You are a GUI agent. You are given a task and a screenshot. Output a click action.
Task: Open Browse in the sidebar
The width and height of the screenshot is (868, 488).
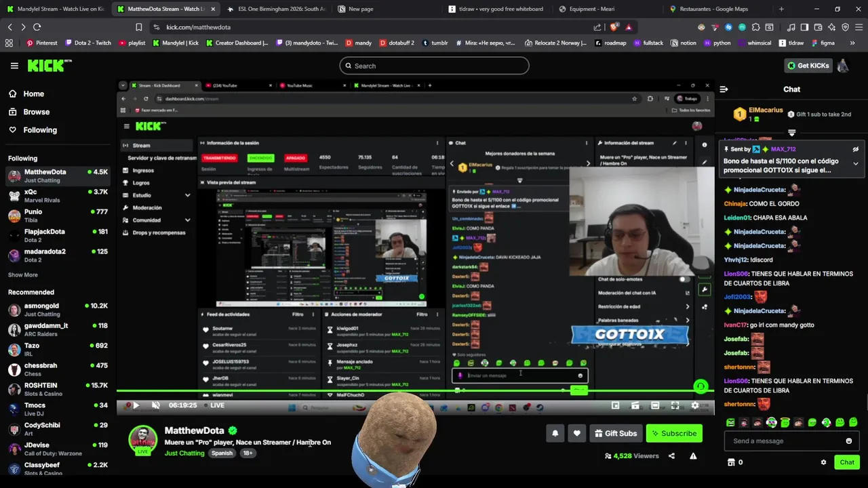coord(28,112)
